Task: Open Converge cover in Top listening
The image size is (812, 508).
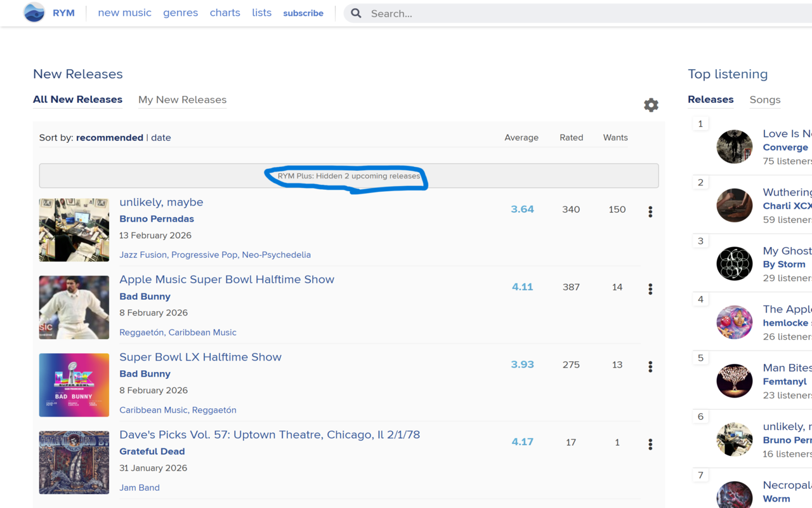Action: 735,147
